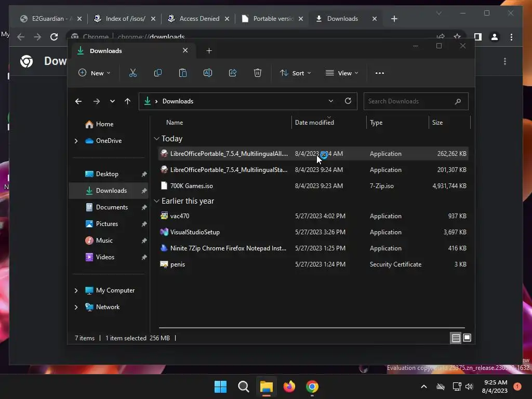Sort by Date modified column header
The height and width of the screenshot is (399, 532).
tap(329, 123)
